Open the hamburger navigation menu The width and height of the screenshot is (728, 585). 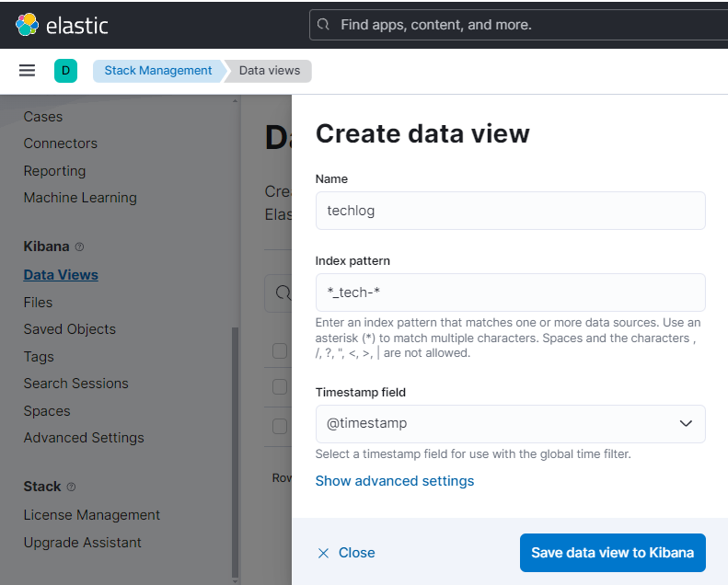coord(27,71)
